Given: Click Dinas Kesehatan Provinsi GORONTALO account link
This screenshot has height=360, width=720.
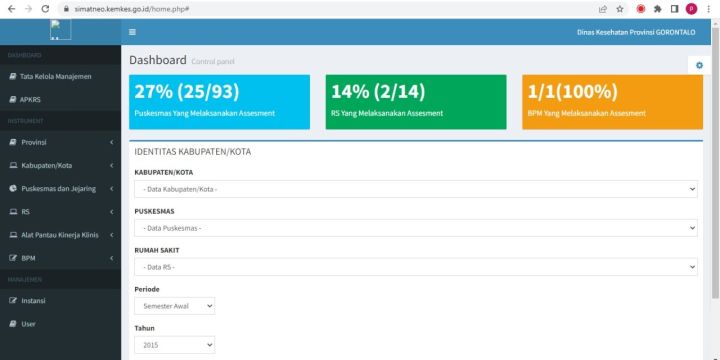Looking at the screenshot, I should pyautogui.click(x=636, y=32).
